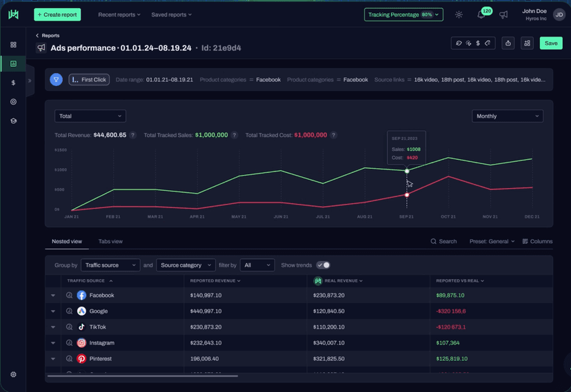Image resolution: width=571 pixels, height=392 pixels.
Task: Switch to the Tabs view tab
Action: [x=110, y=242]
